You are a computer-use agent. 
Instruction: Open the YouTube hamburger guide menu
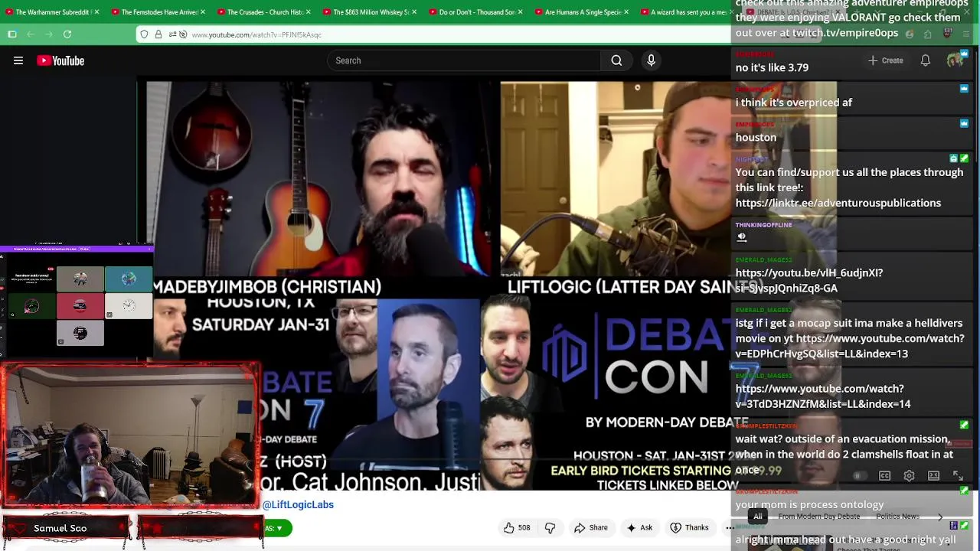pos(18,60)
